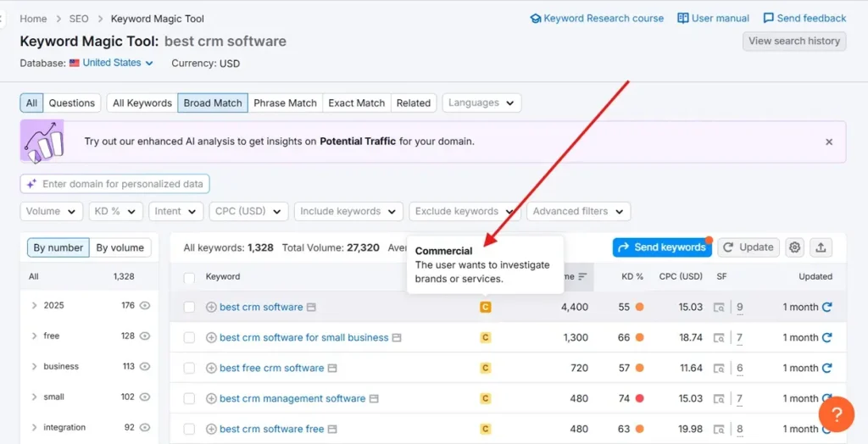This screenshot has width=868, height=444.
Task: Expand the 2025 keyword group
Action: [x=34, y=305]
